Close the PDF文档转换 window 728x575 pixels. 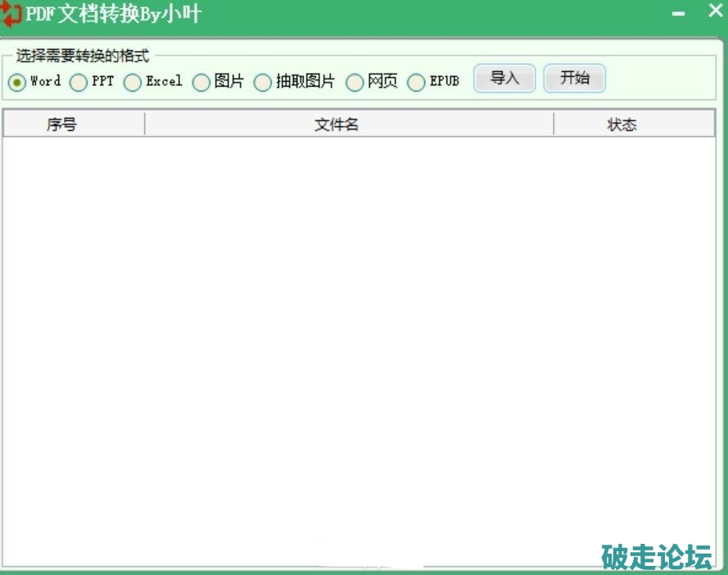(x=712, y=12)
